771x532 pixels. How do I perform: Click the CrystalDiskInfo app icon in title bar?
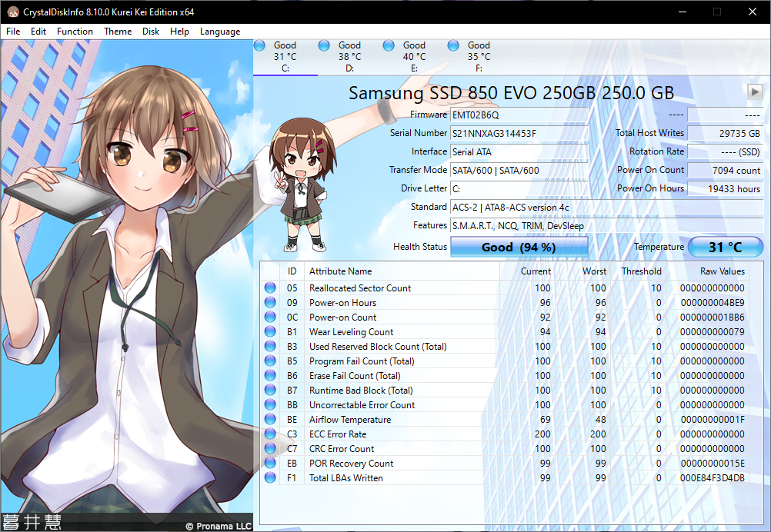tap(12, 12)
